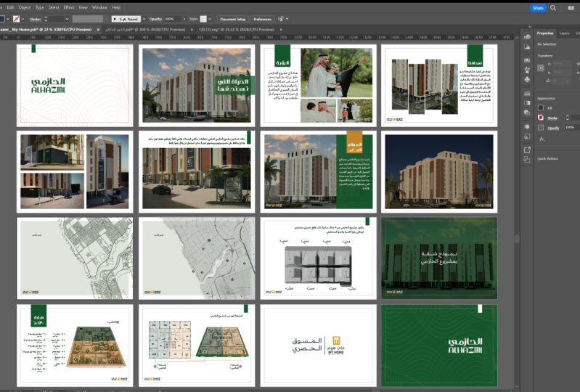Screen dimensions: 580x392
Task: Open the stroke color dropdown in control bar
Action: (23, 19)
